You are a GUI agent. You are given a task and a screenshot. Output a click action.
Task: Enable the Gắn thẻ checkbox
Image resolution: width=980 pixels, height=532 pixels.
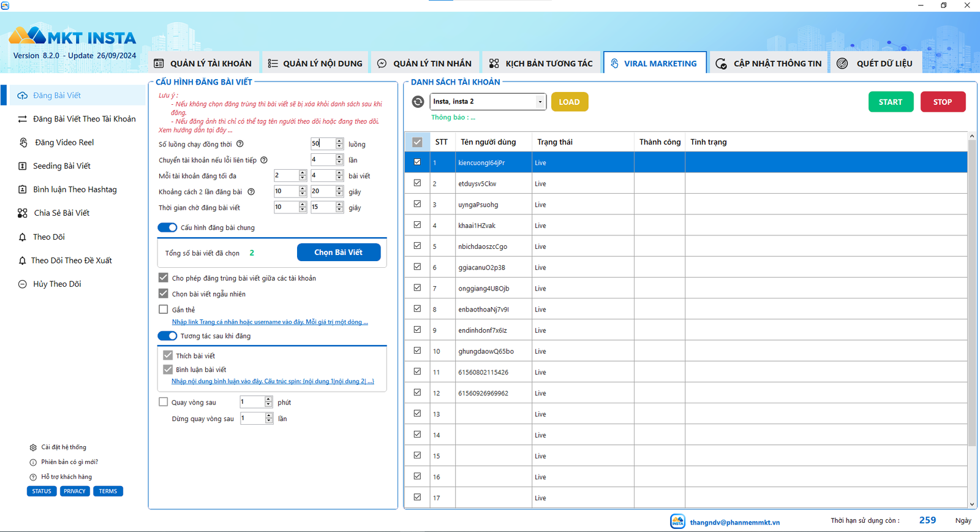pyautogui.click(x=164, y=310)
